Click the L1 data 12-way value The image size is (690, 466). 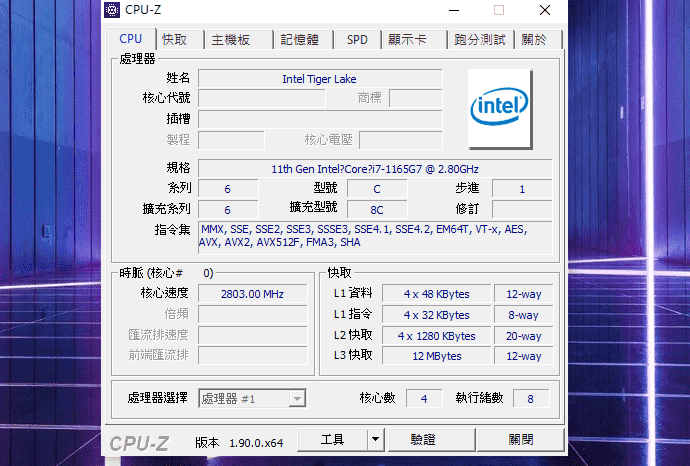click(x=523, y=294)
